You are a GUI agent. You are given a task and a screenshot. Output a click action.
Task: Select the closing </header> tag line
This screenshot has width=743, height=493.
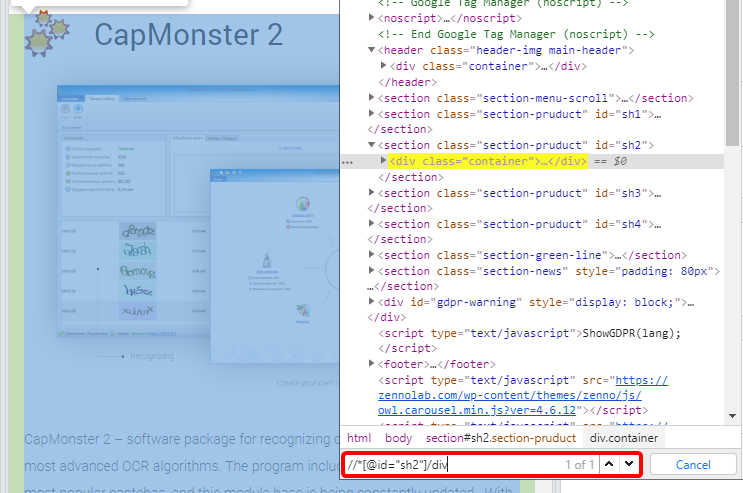(407, 82)
